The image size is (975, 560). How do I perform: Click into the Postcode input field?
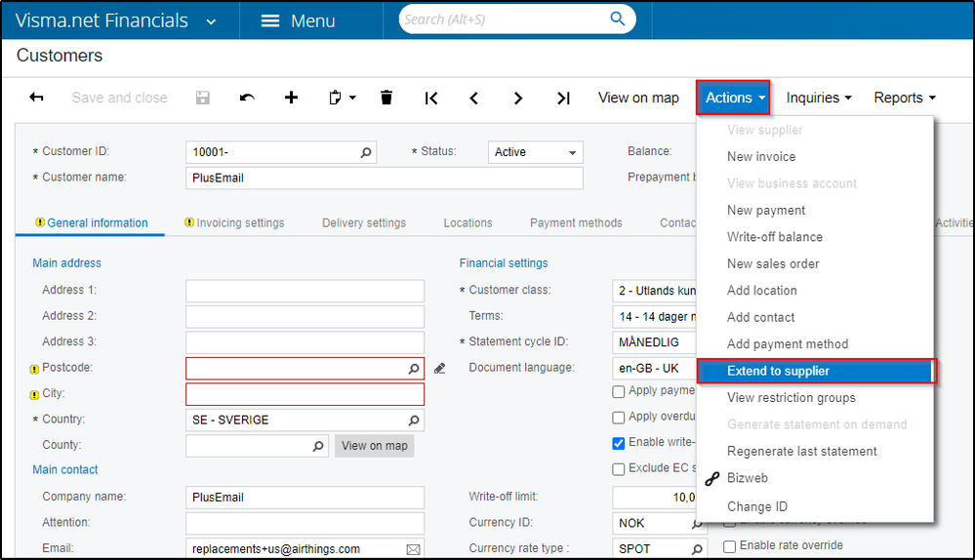(x=296, y=369)
